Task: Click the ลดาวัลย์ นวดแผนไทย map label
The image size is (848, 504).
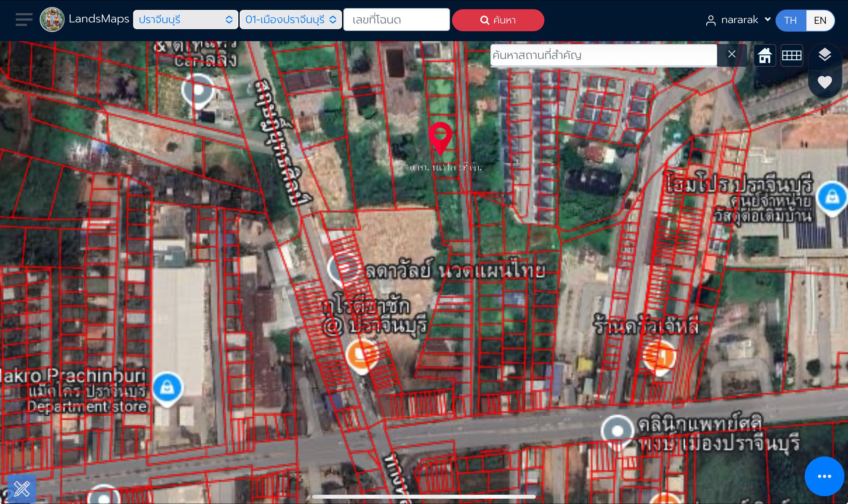Action: tap(455, 270)
